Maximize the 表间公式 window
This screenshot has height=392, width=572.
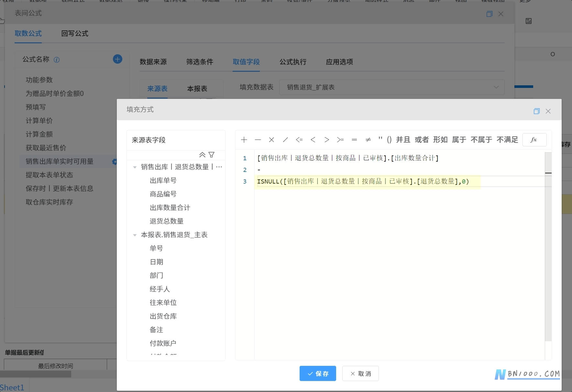(489, 14)
